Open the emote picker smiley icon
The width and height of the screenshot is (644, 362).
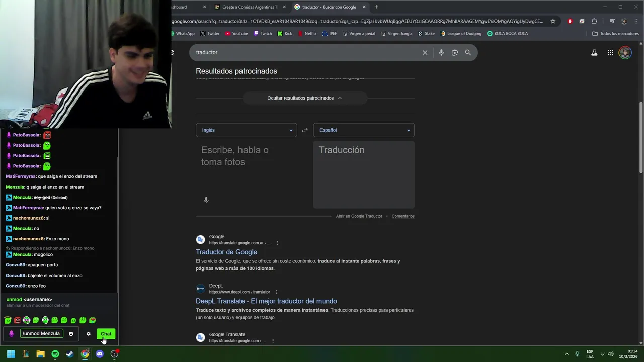coord(71,334)
